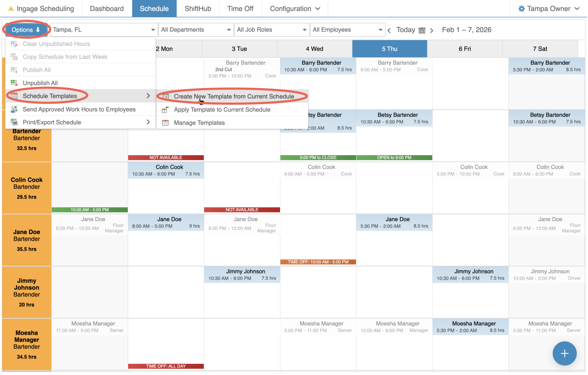Open the calendar date picker icon
Image resolution: width=588 pixels, height=375 pixels.
click(422, 30)
